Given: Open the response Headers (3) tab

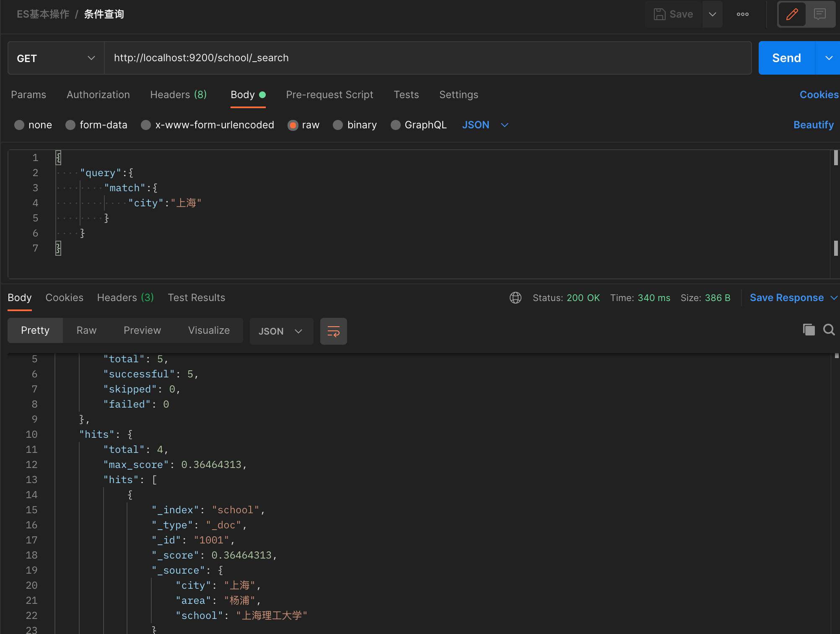Looking at the screenshot, I should (x=125, y=298).
